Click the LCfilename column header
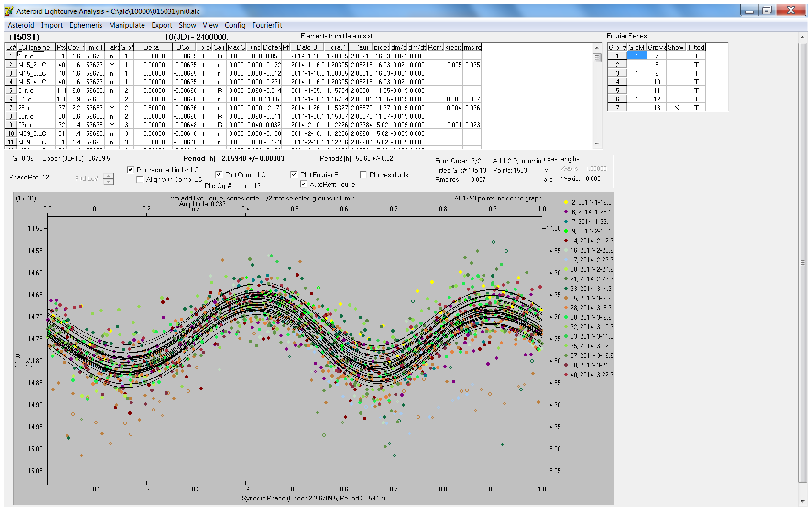 point(36,47)
